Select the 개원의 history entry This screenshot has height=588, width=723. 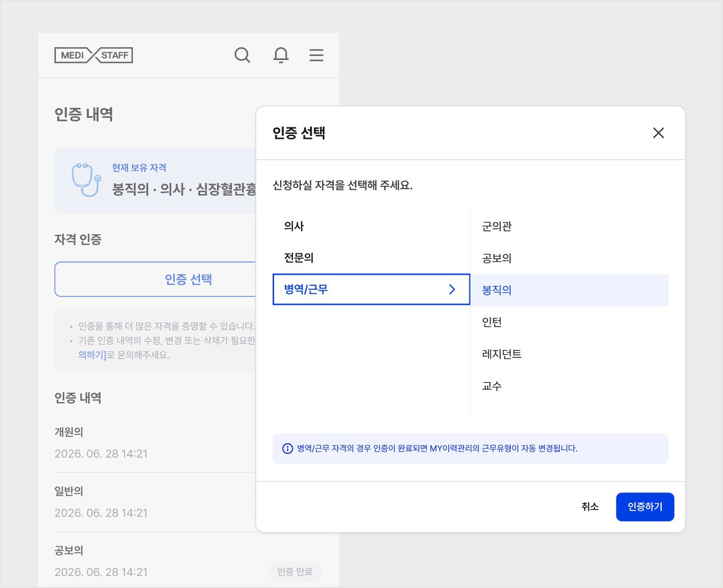(x=69, y=432)
